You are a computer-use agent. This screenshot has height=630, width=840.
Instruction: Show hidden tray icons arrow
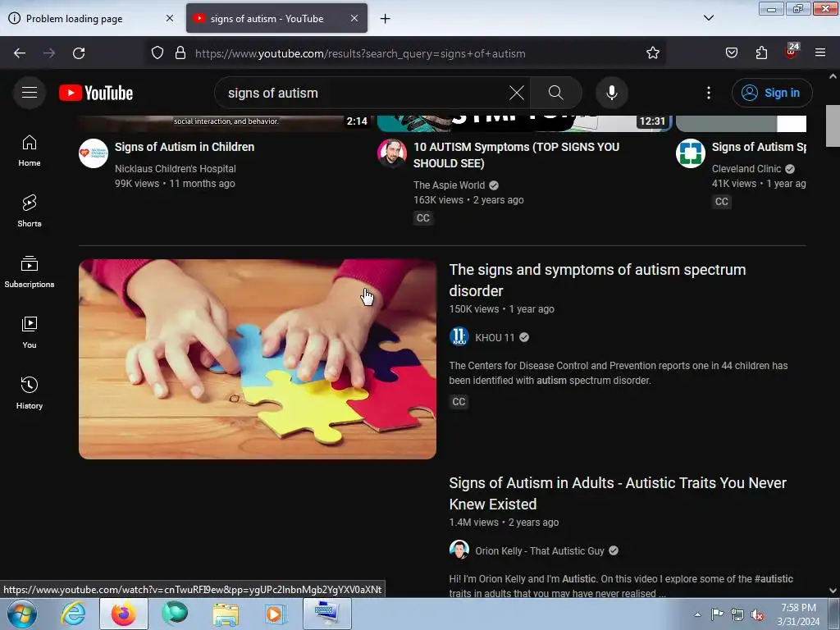[697, 614]
